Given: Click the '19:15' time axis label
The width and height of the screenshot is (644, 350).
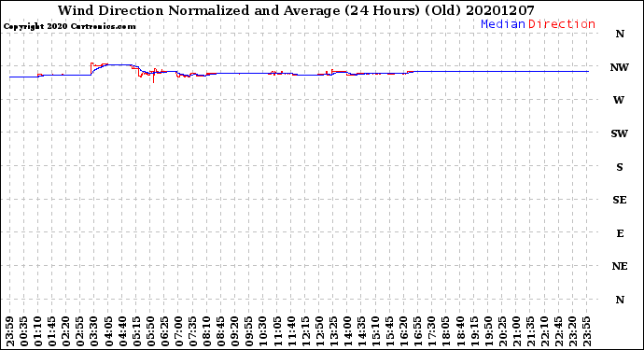Looking at the screenshot, I should click(x=474, y=331).
